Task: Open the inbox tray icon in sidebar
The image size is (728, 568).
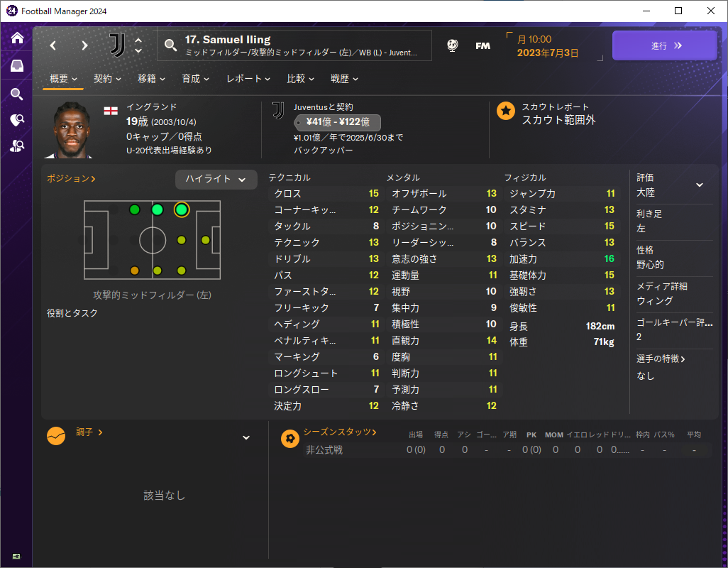Action: [x=17, y=66]
